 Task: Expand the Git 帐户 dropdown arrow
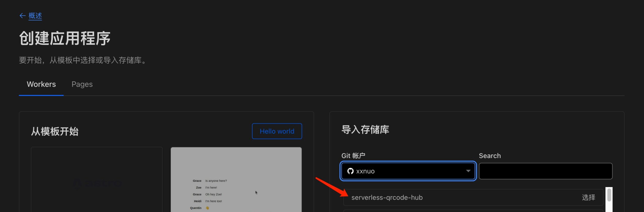coord(468,171)
